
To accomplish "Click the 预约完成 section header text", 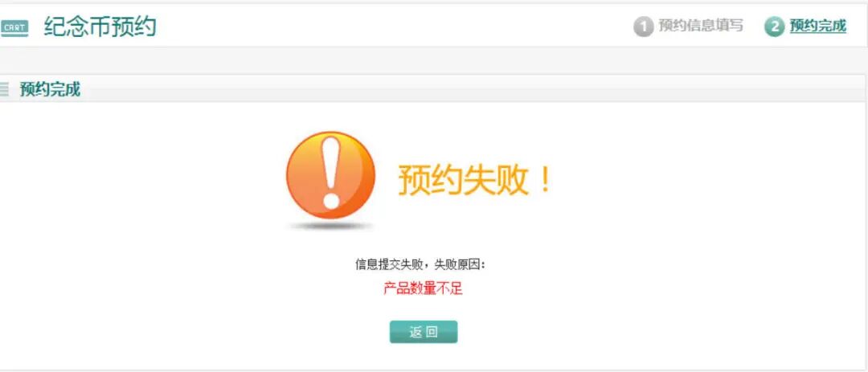I will click(51, 89).
